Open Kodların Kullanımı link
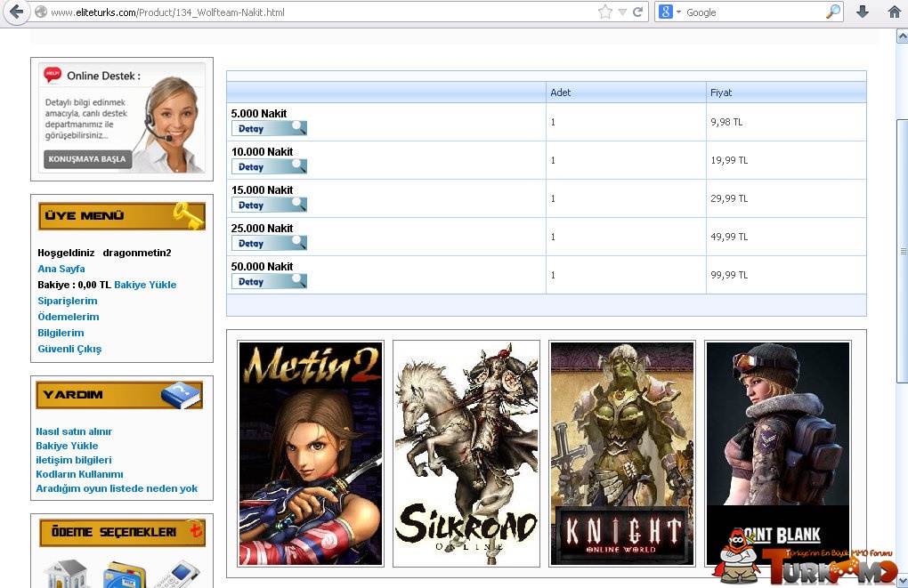 point(79,474)
